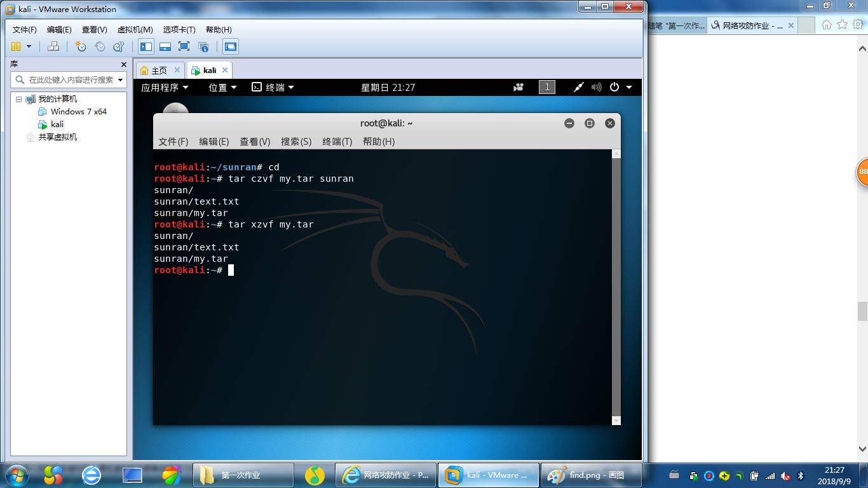Click the Windows Start button

pos(16,475)
